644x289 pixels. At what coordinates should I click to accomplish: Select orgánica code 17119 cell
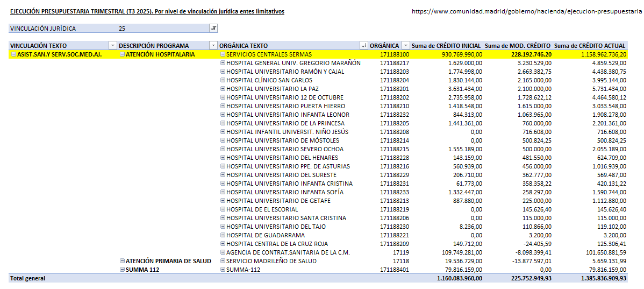point(402,252)
